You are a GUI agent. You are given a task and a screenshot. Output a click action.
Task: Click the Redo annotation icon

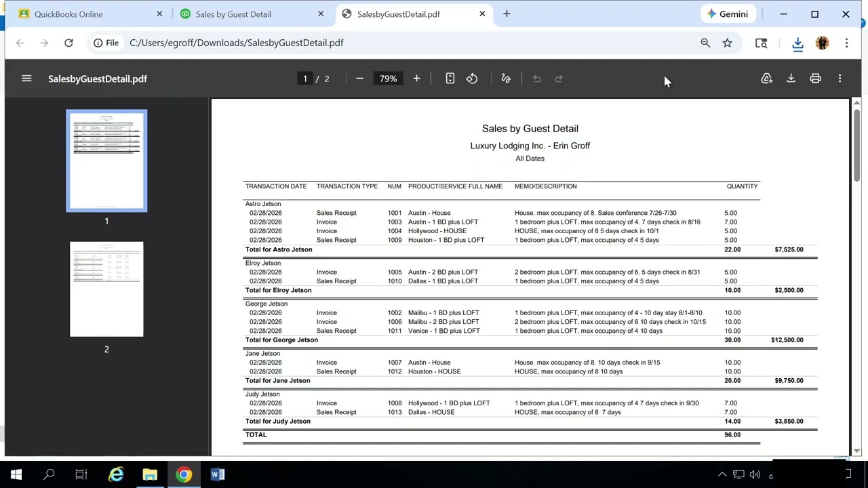pyautogui.click(x=559, y=79)
